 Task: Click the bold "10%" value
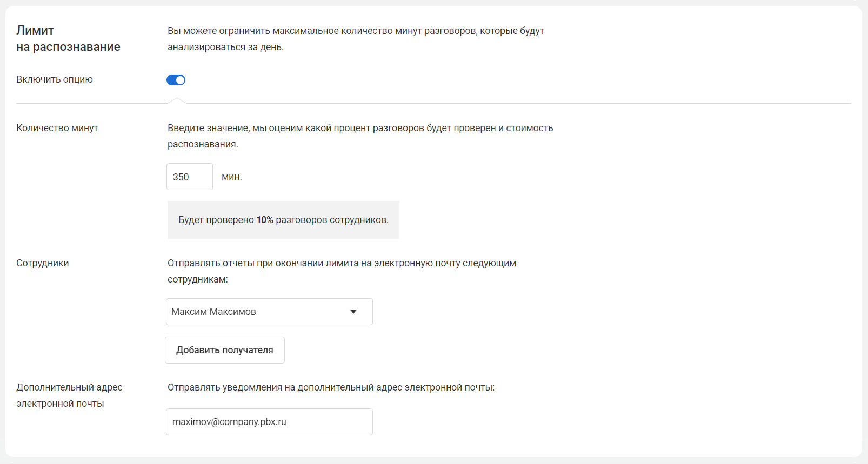click(x=265, y=220)
